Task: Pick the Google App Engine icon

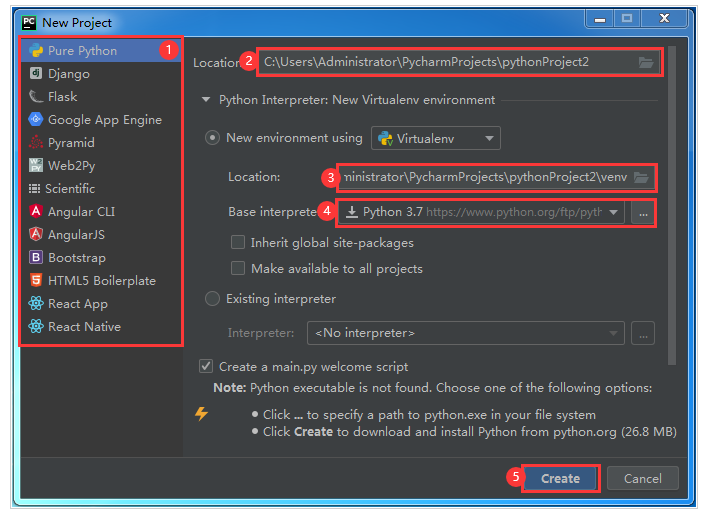Action: tap(36, 119)
